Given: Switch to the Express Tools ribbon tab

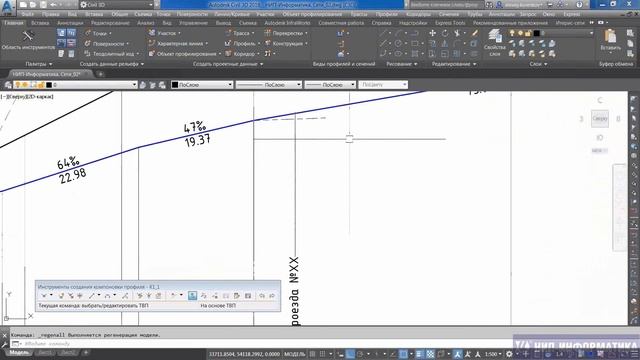Looking at the screenshot, I should 450,23.
